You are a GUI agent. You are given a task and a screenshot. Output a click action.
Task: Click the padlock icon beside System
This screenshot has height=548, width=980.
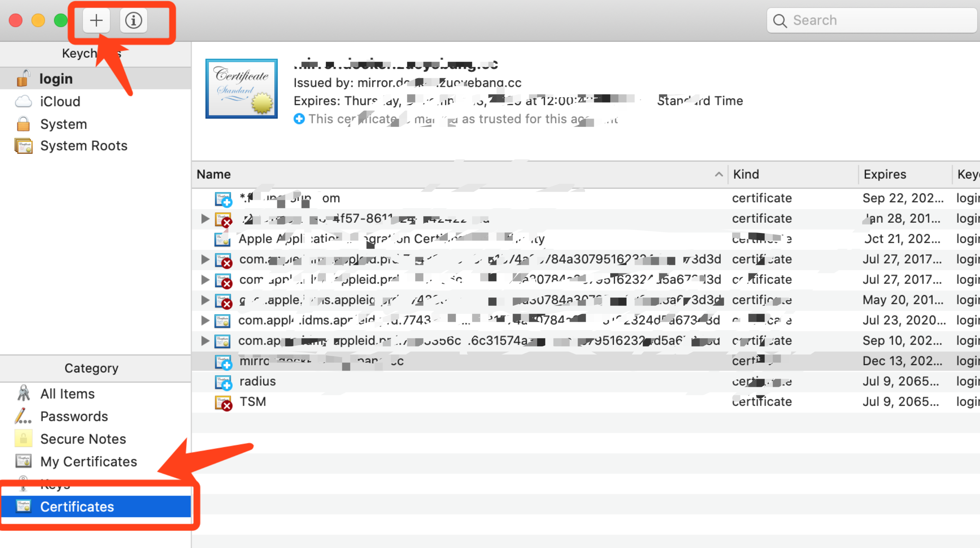[23, 124]
